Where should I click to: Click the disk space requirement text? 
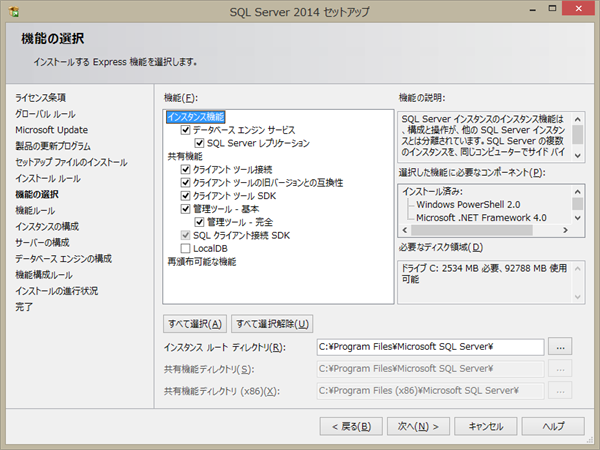pyautogui.click(x=484, y=274)
